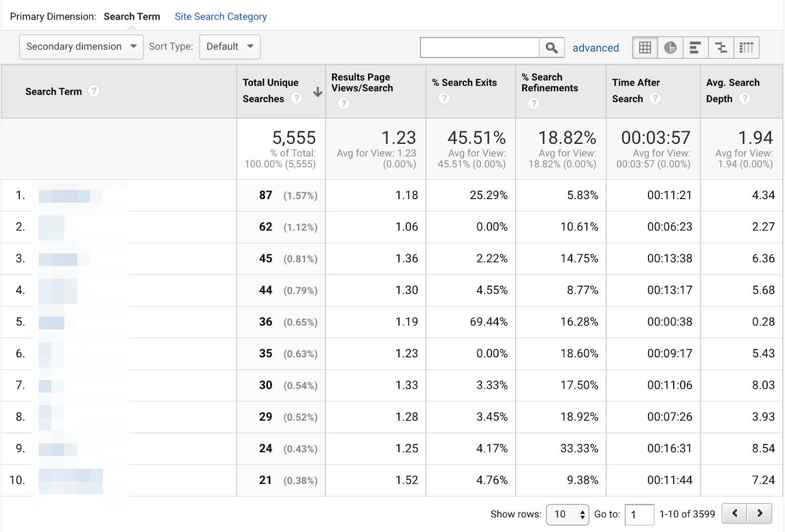Sort results by % Search Exits column
The height and width of the screenshot is (532, 785).
(464, 82)
